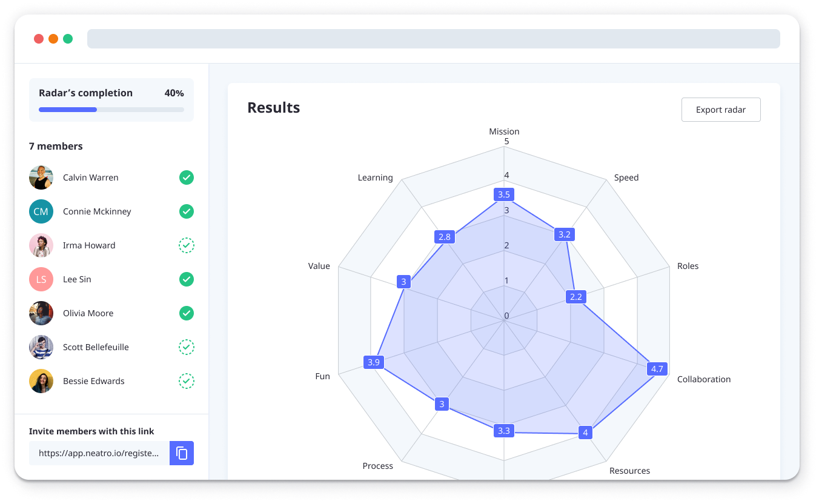Screen dimensions: 819x504
Task: Click the Results heading
Action: (x=274, y=108)
